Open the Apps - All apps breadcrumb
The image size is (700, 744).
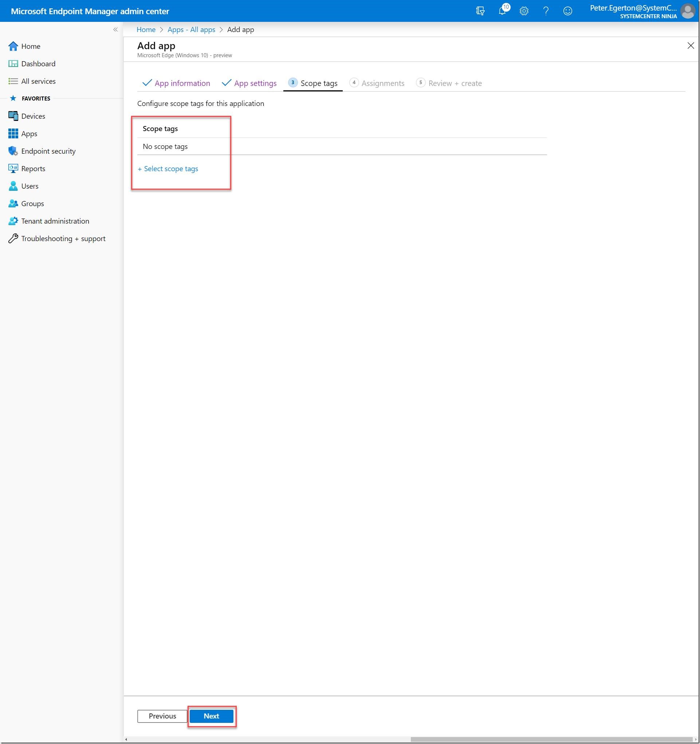pos(191,29)
